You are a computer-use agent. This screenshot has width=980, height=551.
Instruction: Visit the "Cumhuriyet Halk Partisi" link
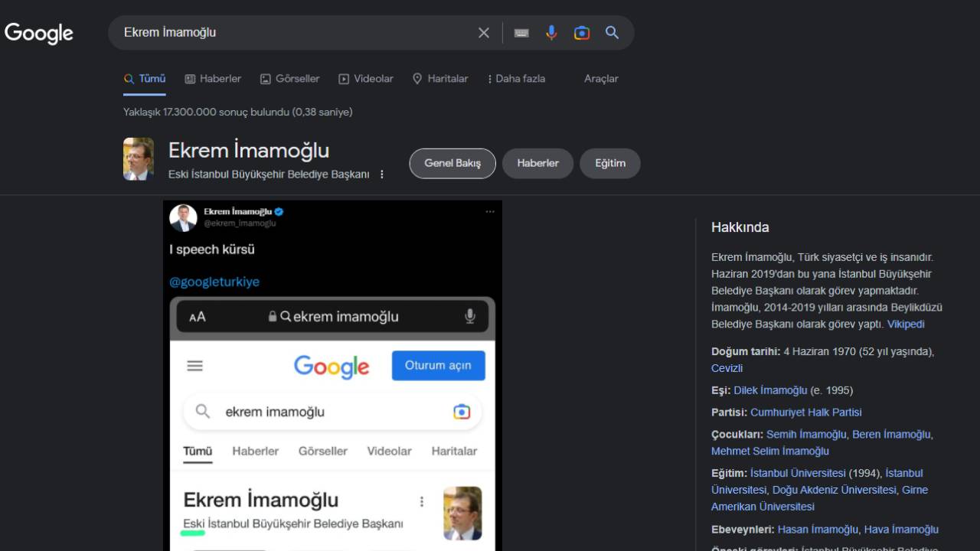[806, 412]
